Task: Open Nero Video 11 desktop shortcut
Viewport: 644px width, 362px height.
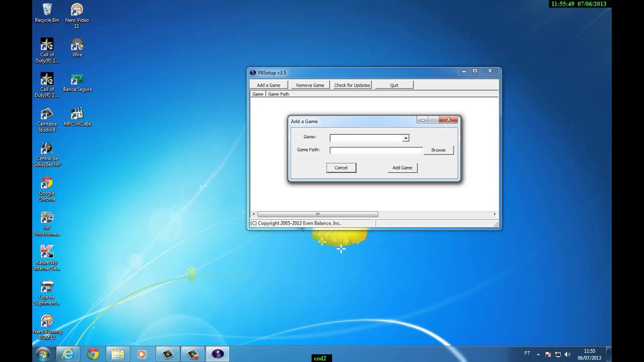Action: tap(76, 16)
